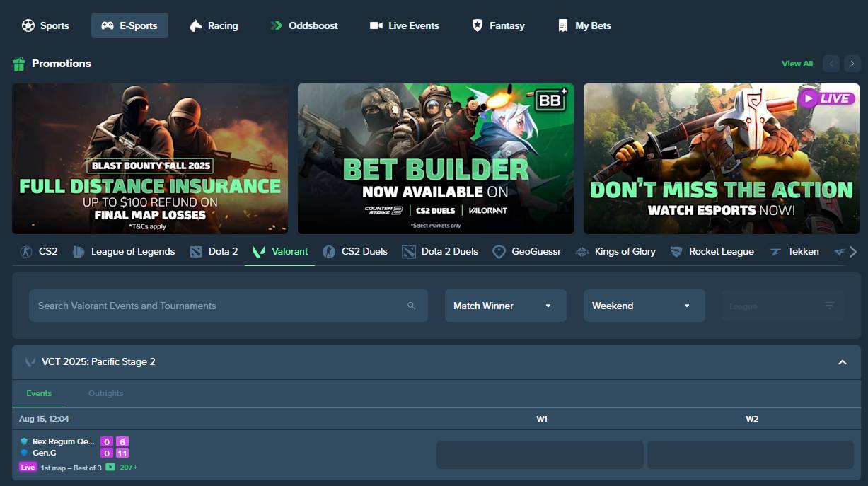This screenshot has width=868, height=486.
Task: Select the Kings of Glory tab
Action: [x=615, y=251]
